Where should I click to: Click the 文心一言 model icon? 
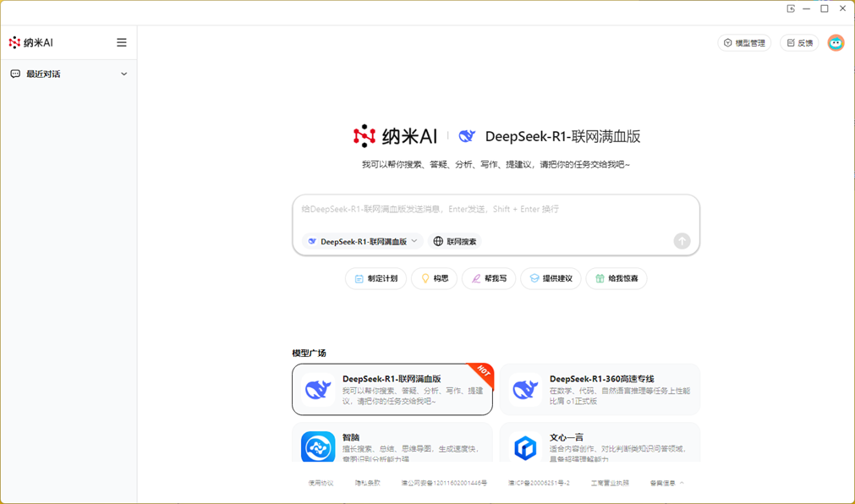tap(525, 446)
